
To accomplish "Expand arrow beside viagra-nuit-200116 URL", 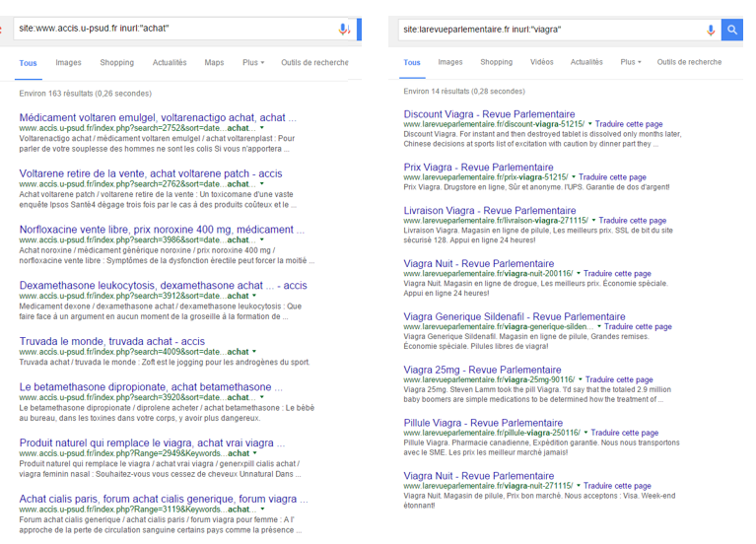I will pyautogui.click(x=579, y=274).
